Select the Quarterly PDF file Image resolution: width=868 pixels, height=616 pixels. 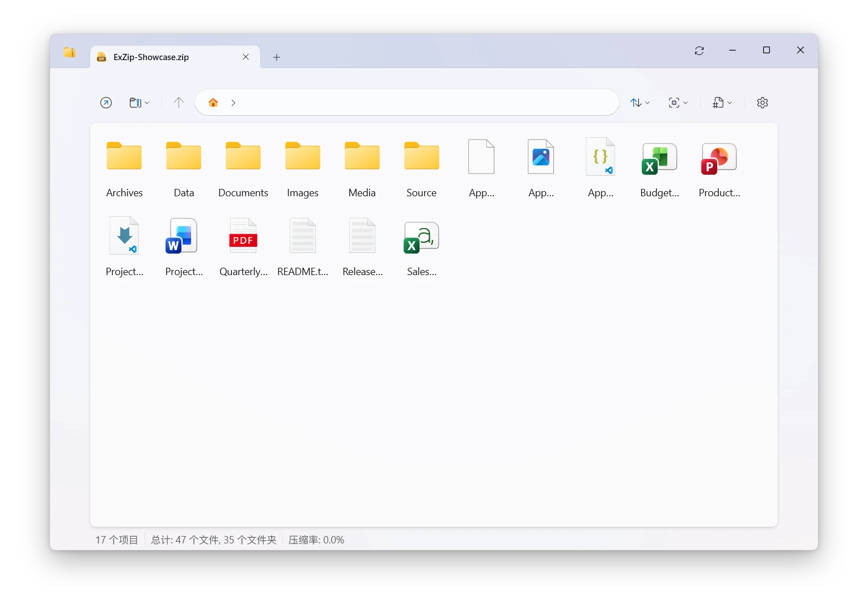click(x=243, y=247)
